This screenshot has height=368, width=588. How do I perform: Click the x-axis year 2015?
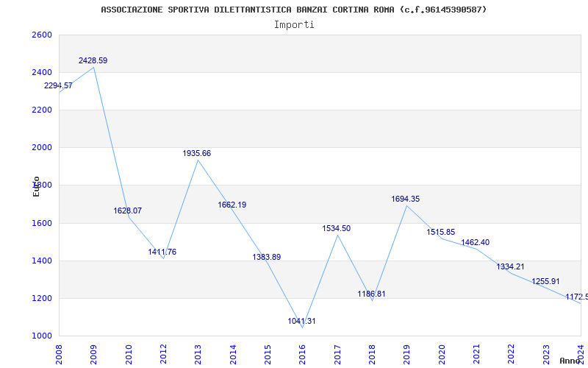coord(268,355)
